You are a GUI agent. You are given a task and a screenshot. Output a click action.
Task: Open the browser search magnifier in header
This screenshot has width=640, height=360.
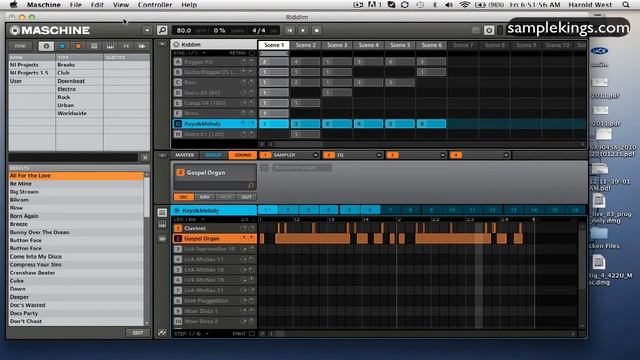coord(162,30)
